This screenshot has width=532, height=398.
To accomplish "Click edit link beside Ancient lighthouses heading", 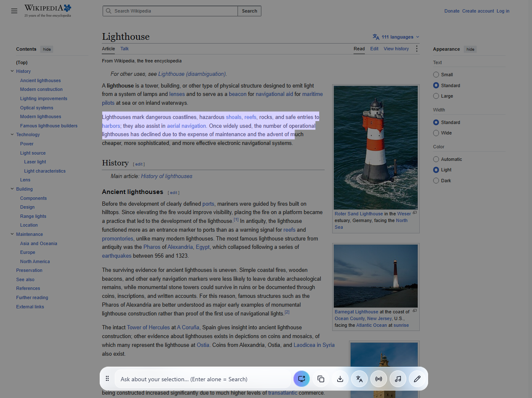I will 173,193.
